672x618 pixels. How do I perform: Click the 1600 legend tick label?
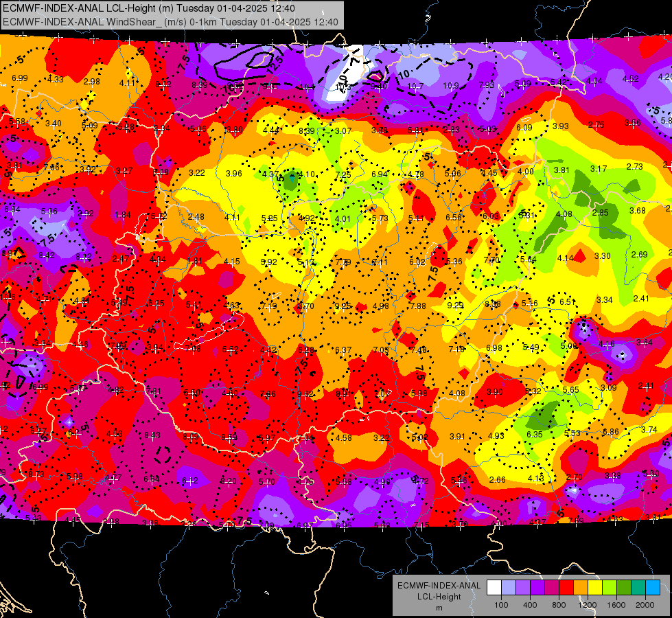(x=616, y=605)
